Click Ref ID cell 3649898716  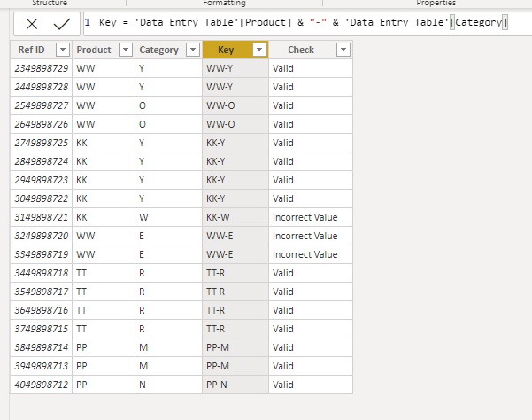(x=41, y=310)
